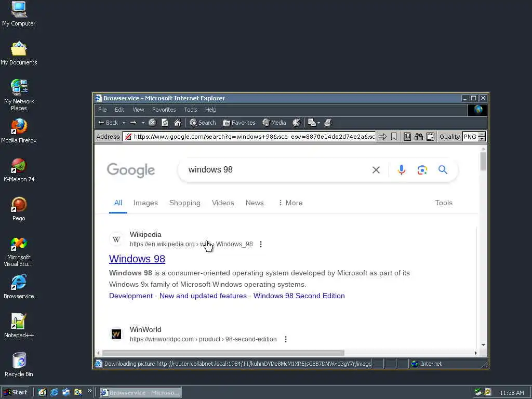Click the Google logo

pyautogui.click(x=131, y=170)
